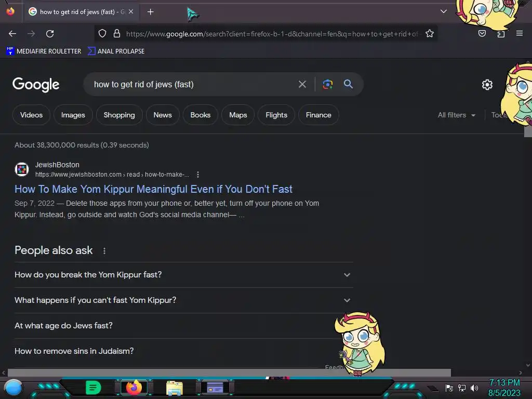
Task: Click the JewishBoston site favicon
Action: 22,169
